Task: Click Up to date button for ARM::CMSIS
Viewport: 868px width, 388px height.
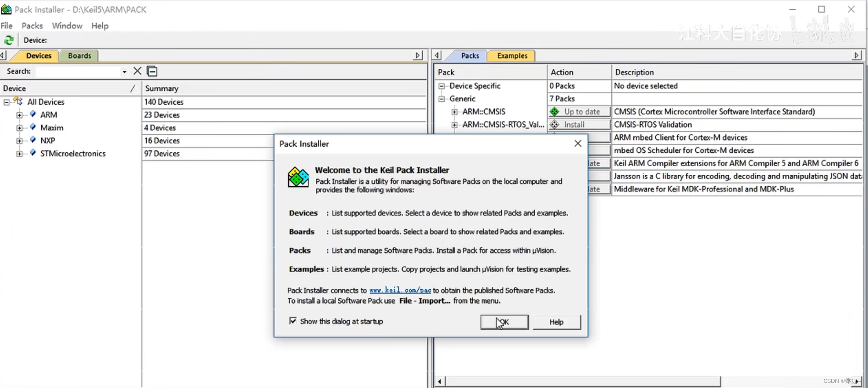Action: tap(579, 111)
